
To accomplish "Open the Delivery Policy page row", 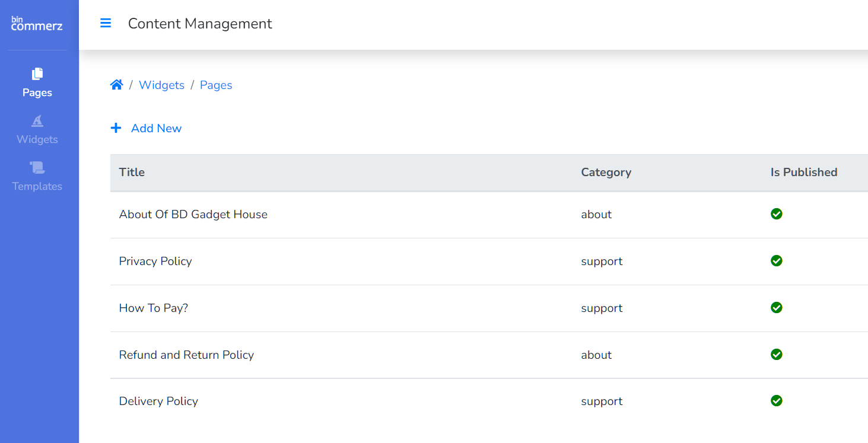I will (x=158, y=401).
